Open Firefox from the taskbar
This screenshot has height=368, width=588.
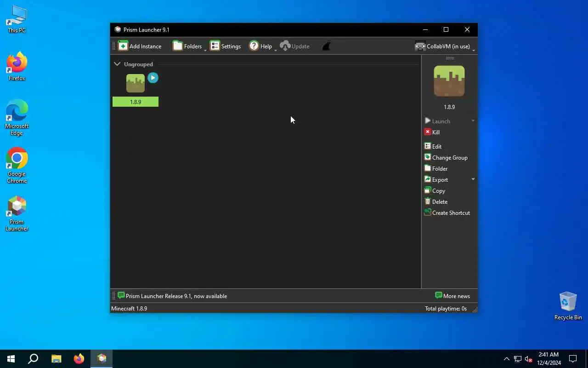[x=79, y=359]
